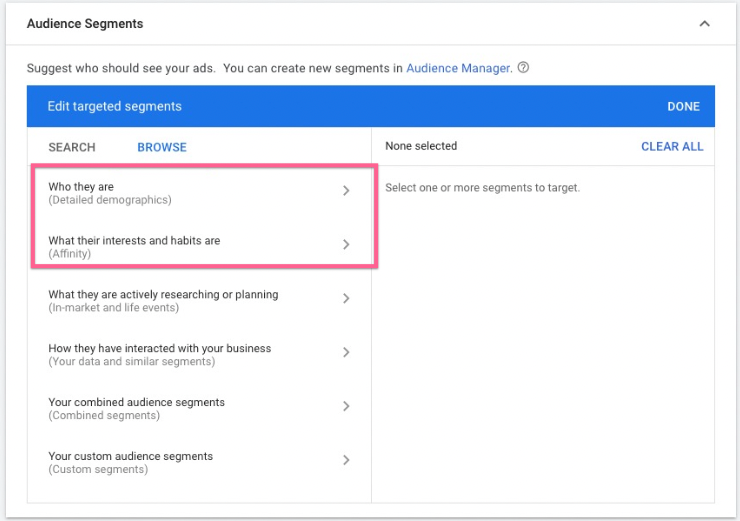Switch to the SEARCH tab
This screenshot has height=521, width=740.
(72, 147)
